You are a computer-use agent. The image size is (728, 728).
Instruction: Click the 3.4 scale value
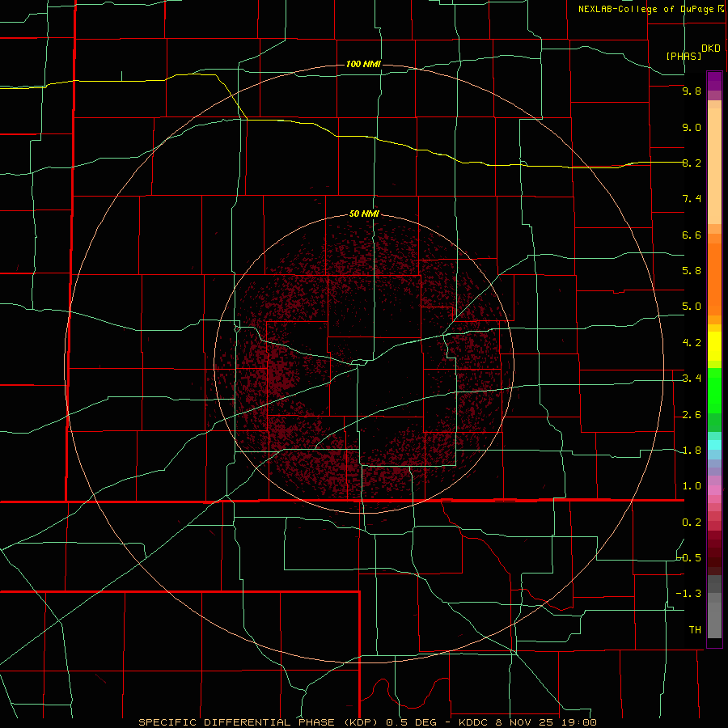(692, 379)
